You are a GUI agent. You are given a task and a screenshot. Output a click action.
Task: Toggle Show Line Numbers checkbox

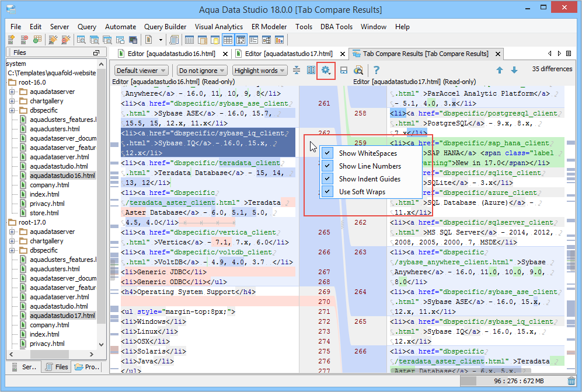(x=327, y=166)
